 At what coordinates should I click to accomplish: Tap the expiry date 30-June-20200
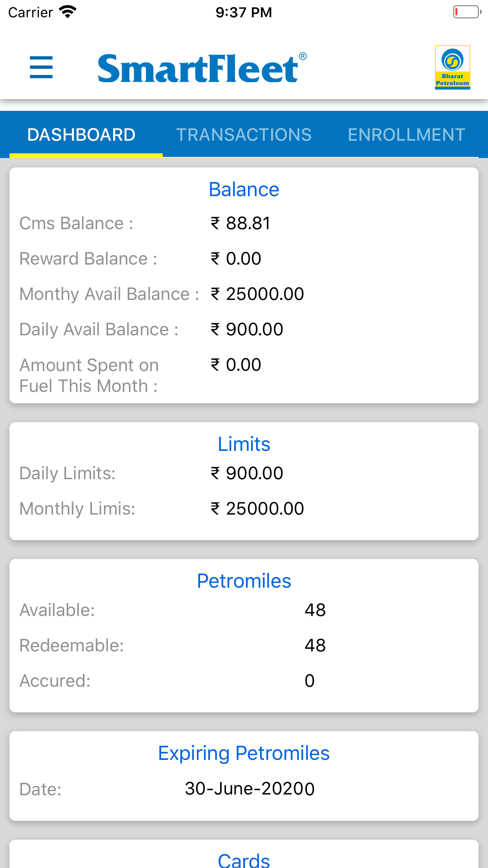click(250, 789)
